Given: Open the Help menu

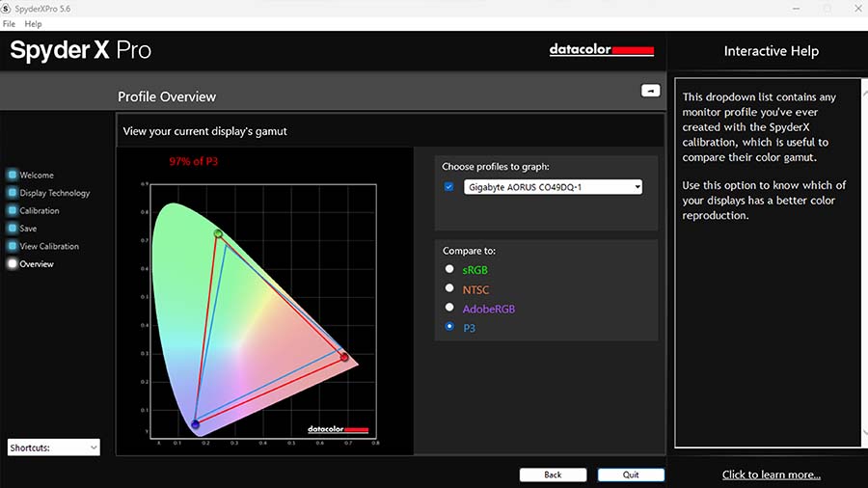Looking at the screenshot, I should click(33, 24).
